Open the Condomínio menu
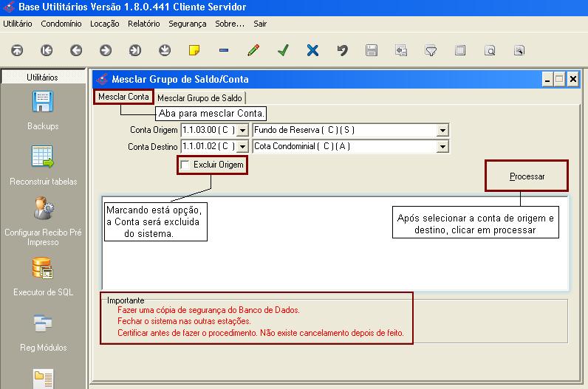 coord(61,24)
